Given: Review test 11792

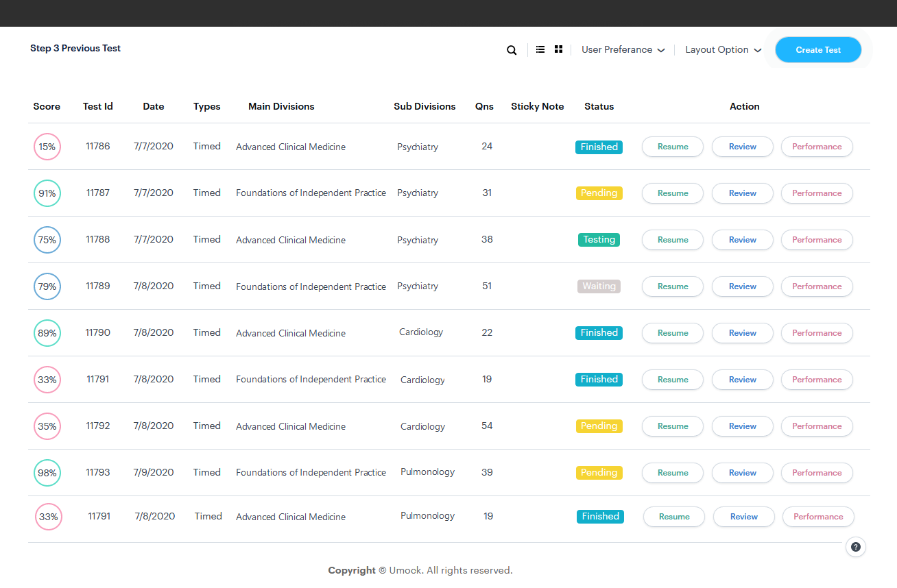Looking at the screenshot, I should click(x=743, y=426).
